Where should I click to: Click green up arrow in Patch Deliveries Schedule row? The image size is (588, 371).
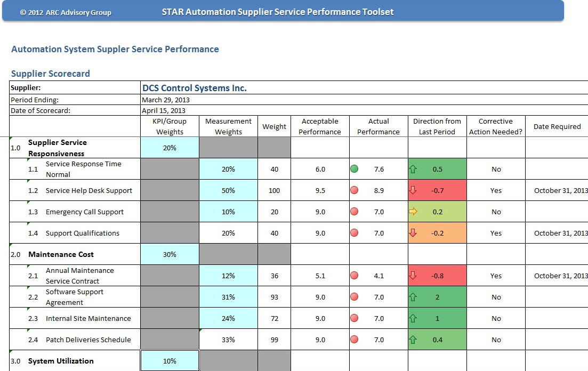tap(412, 340)
